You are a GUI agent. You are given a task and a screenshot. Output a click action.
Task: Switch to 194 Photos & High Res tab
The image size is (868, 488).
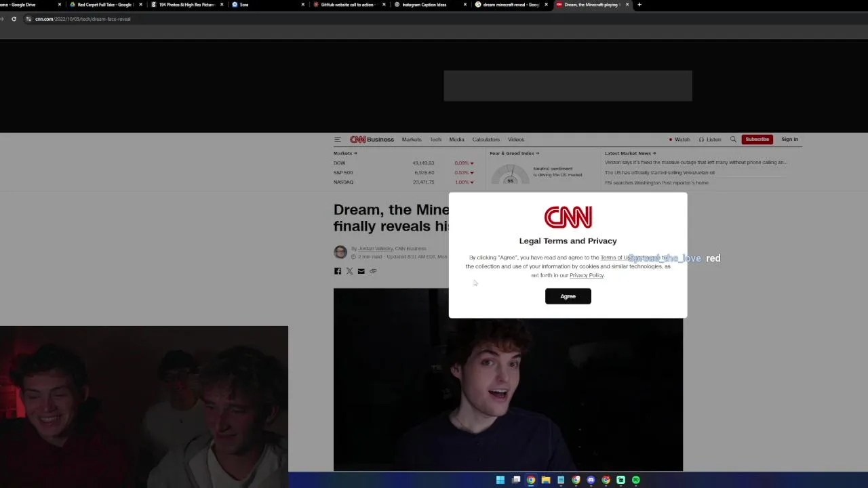click(186, 5)
